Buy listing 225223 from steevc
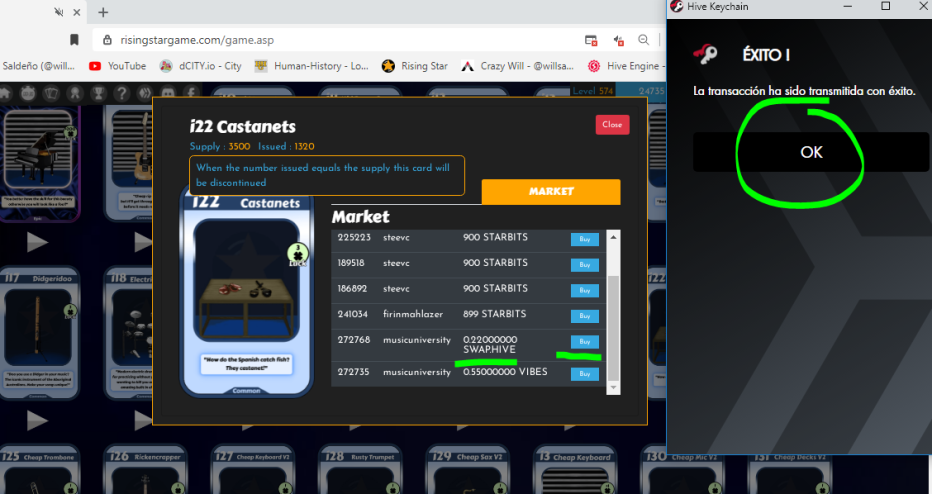 (x=585, y=239)
